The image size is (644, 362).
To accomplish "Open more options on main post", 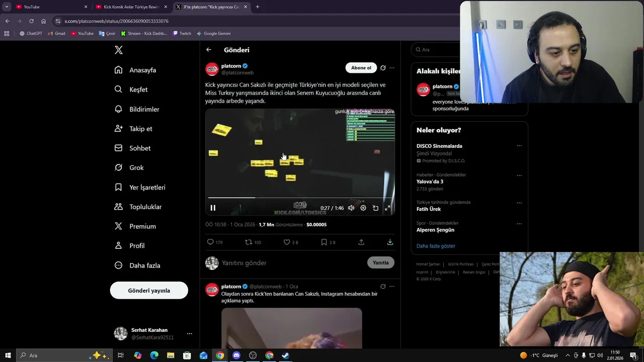I will click(x=392, y=68).
